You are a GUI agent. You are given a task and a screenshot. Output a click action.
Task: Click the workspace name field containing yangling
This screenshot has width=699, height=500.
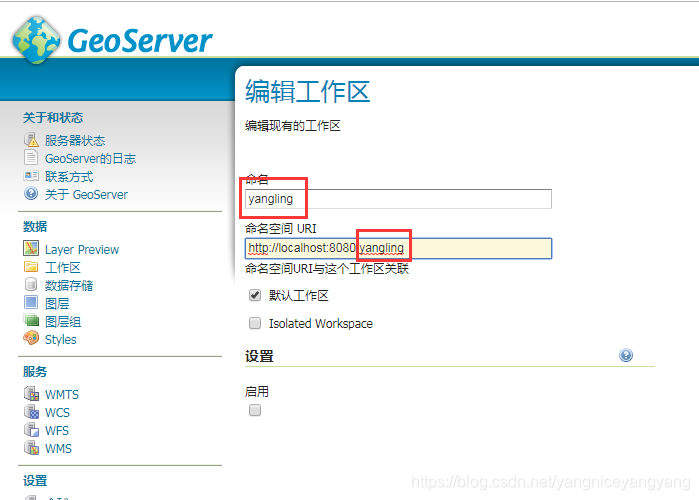[x=398, y=199]
